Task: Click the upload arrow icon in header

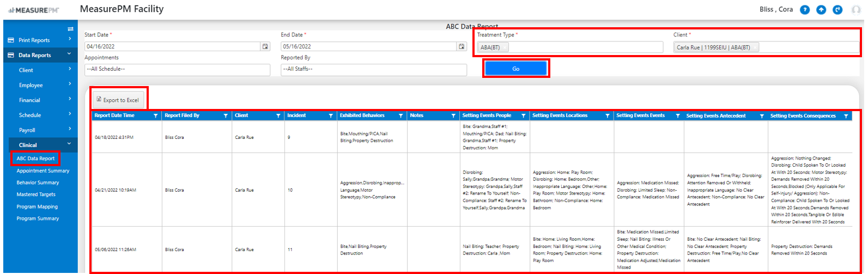Action: pyautogui.click(x=821, y=10)
